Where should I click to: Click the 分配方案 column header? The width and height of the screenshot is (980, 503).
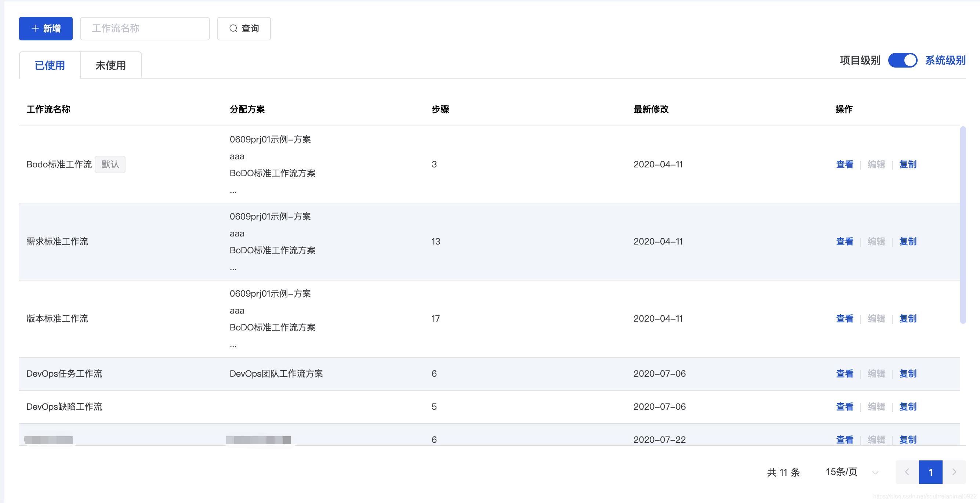247,109
